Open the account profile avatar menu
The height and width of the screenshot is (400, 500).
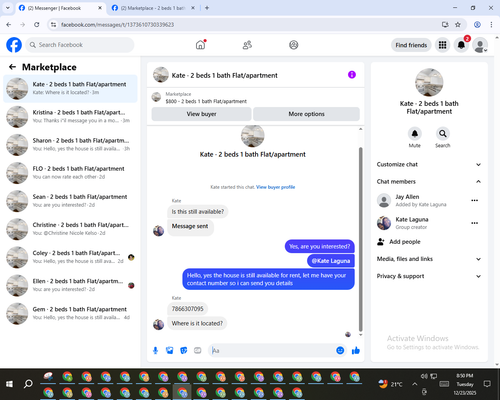[480, 45]
